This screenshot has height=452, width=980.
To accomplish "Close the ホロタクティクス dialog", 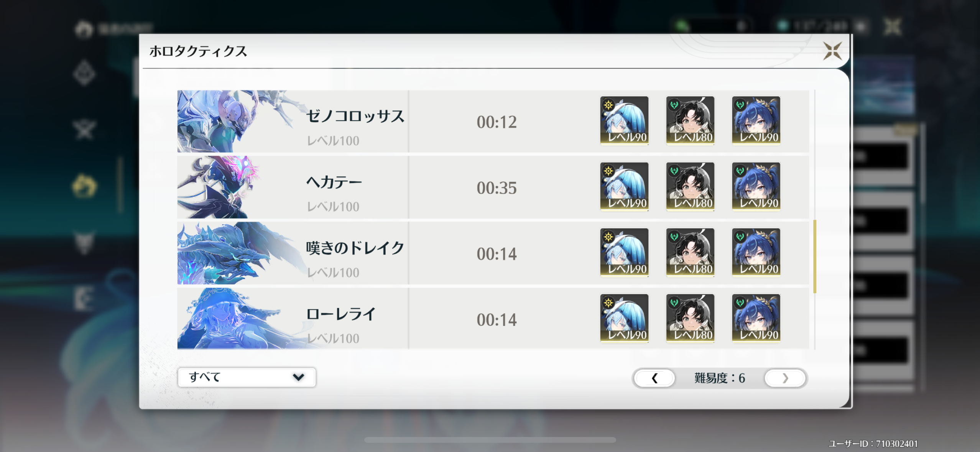I will pyautogui.click(x=832, y=51).
